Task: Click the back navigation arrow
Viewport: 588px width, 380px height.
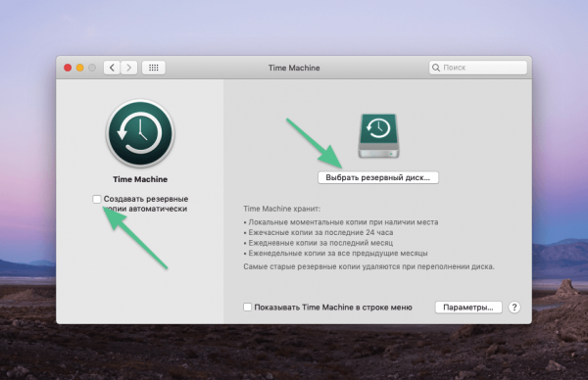Action: point(112,68)
